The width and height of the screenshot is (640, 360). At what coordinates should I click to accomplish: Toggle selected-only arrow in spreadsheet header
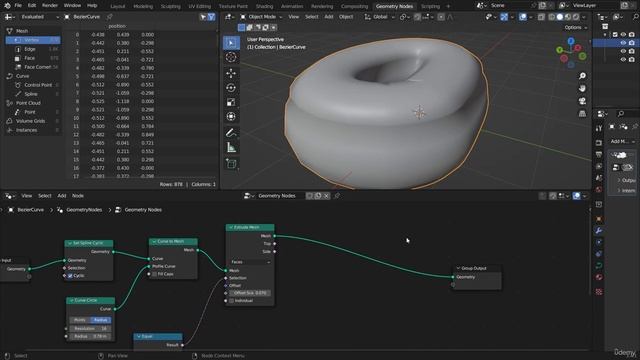click(x=203, y=17)
